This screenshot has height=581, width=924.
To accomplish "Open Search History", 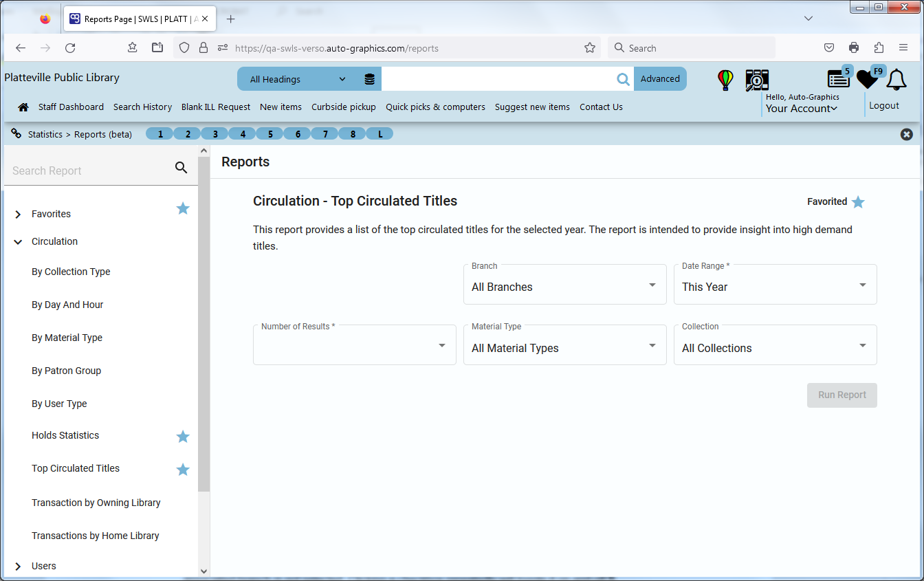I will pos(142,107).
